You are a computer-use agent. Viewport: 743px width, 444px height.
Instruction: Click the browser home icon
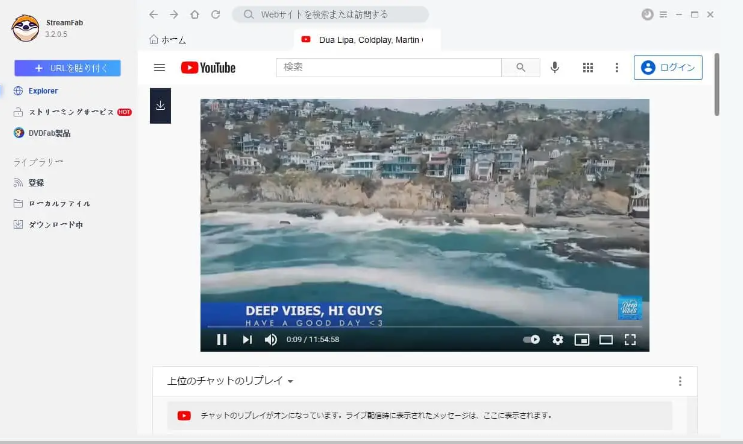[195, 15]
